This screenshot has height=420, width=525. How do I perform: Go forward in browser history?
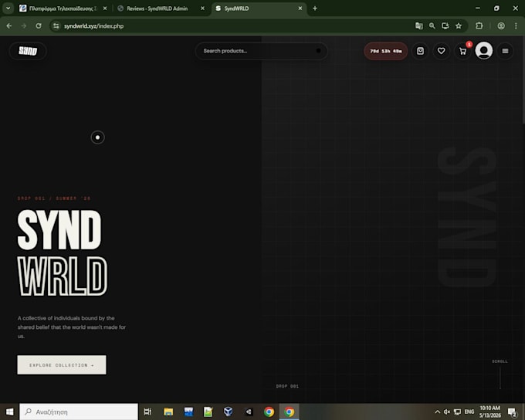24,25
